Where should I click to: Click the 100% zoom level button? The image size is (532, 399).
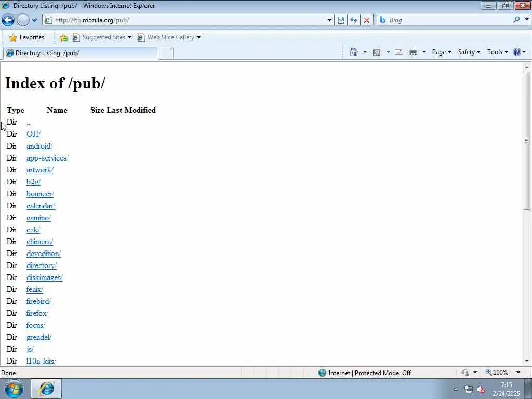click(x=497, y=373)
